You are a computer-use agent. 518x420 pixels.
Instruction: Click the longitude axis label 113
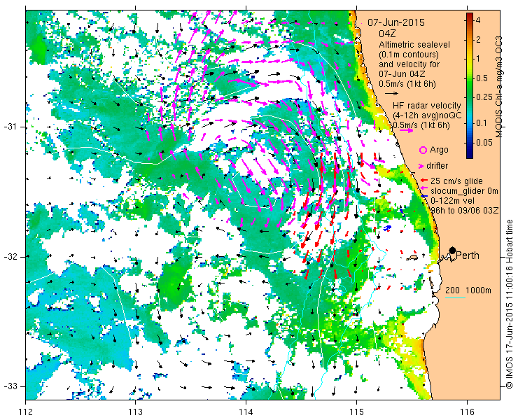point(135,412)
